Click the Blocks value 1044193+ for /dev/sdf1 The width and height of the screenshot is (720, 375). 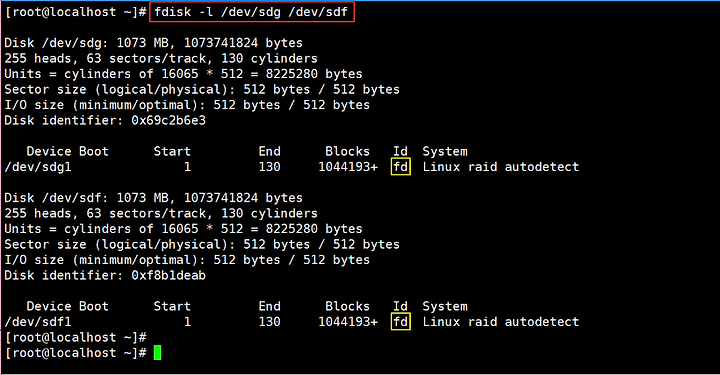tap(348, 322)
